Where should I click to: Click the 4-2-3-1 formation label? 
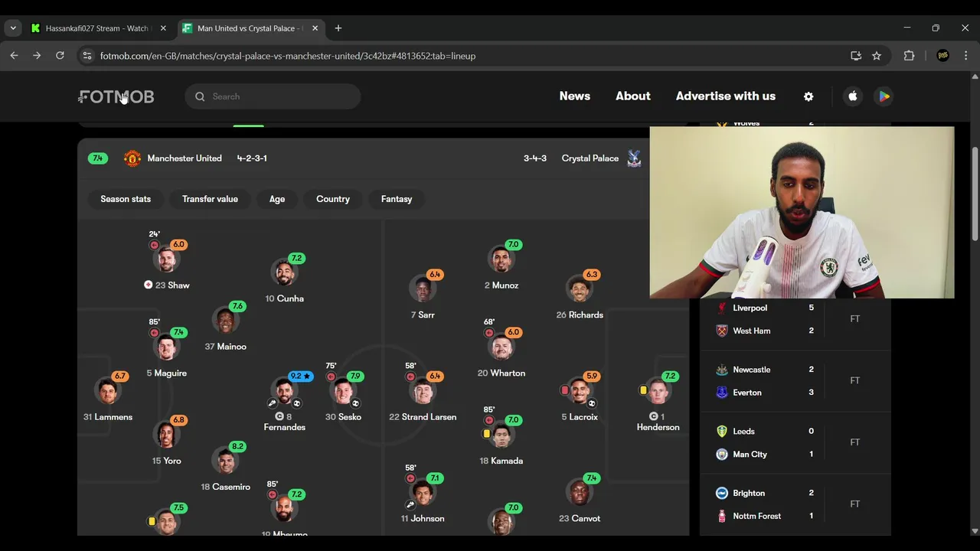pos(252,158)
